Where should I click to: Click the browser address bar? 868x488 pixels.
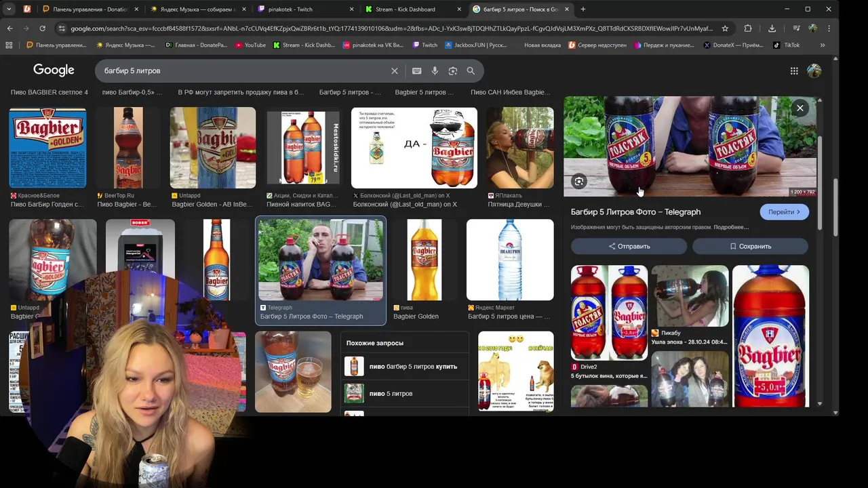point(391,28)
